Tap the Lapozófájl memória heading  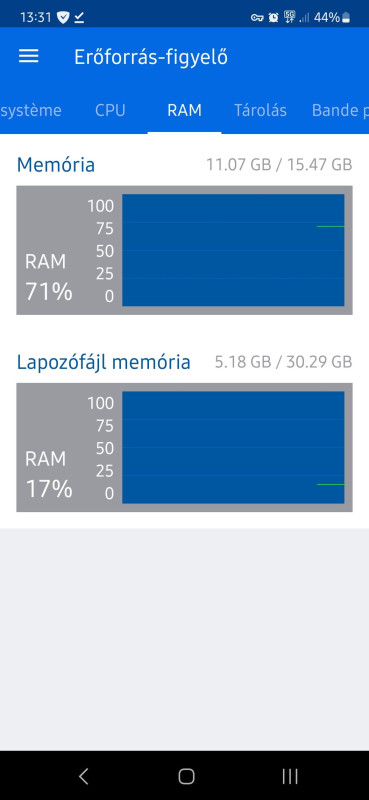pyautogui.click(x=104, y=362)
